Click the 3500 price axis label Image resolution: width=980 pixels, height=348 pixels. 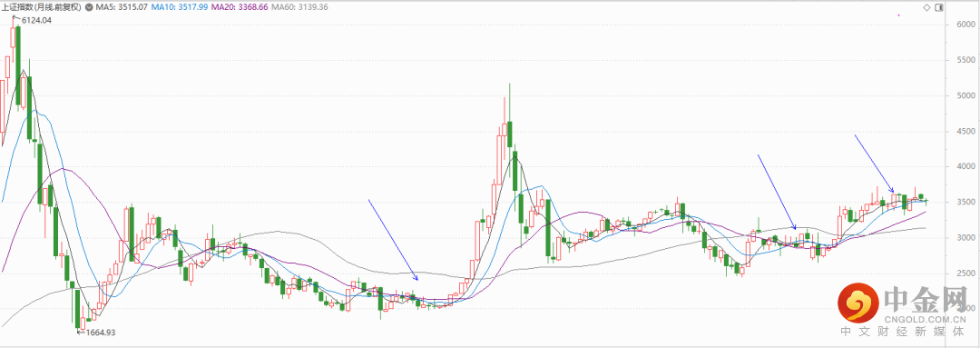coord(966,203)
